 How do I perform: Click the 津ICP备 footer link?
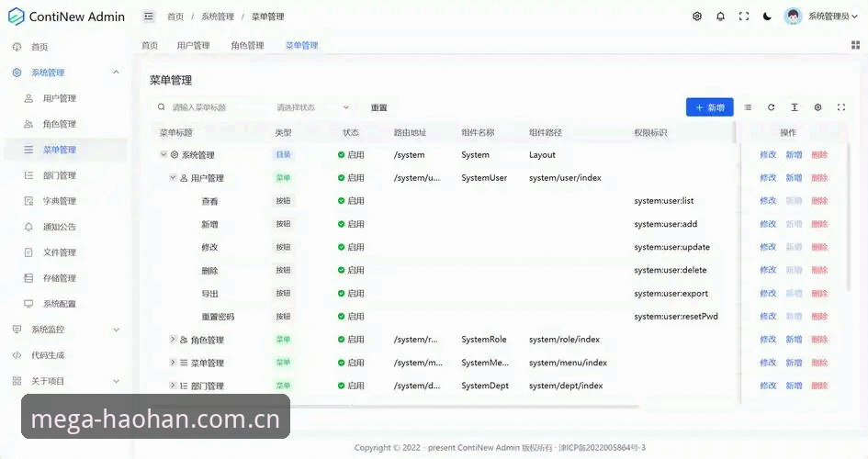click(602, 447)
